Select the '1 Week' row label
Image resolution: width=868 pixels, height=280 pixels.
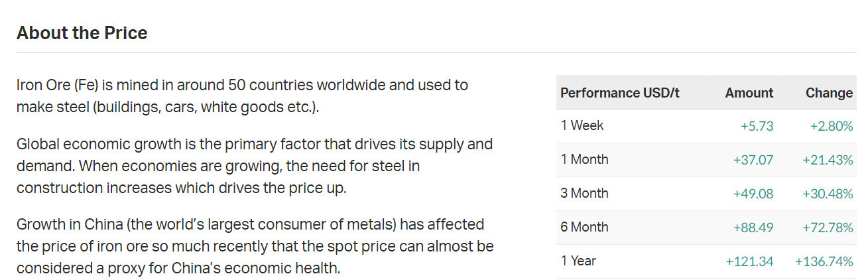click(x=582, y=125)
